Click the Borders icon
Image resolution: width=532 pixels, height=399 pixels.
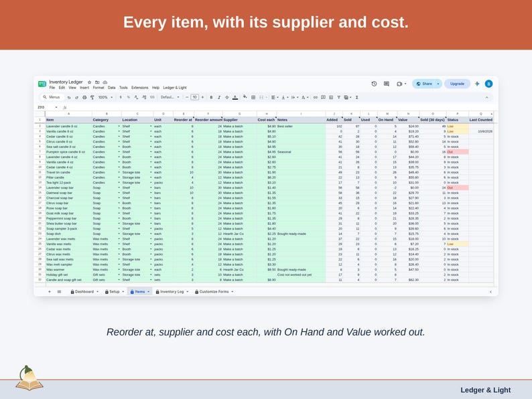point(253,97)
